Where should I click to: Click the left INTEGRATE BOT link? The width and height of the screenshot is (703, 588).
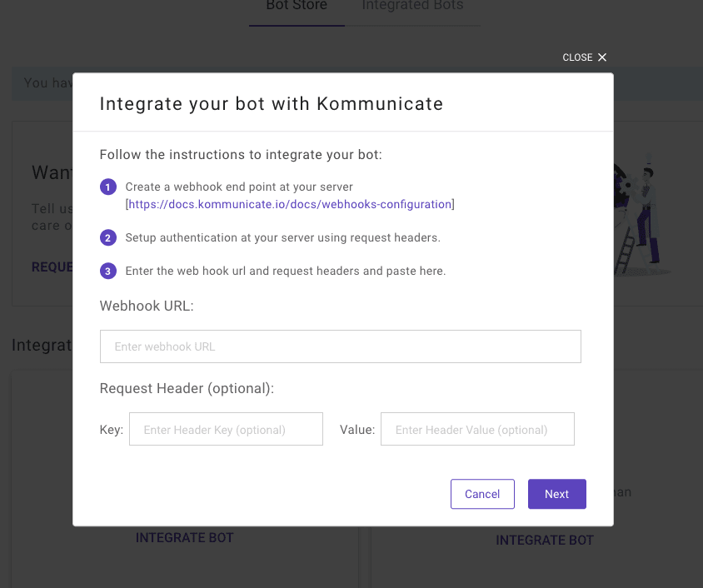185,537
